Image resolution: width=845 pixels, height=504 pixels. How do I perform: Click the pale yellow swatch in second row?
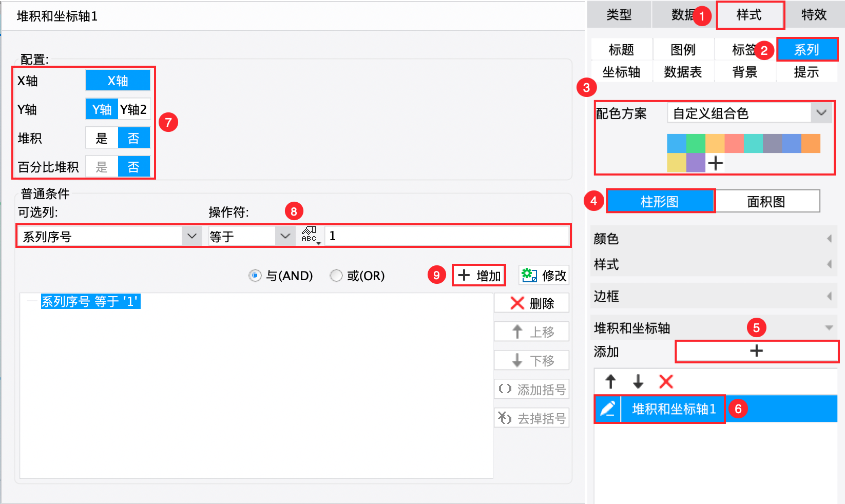677,163
